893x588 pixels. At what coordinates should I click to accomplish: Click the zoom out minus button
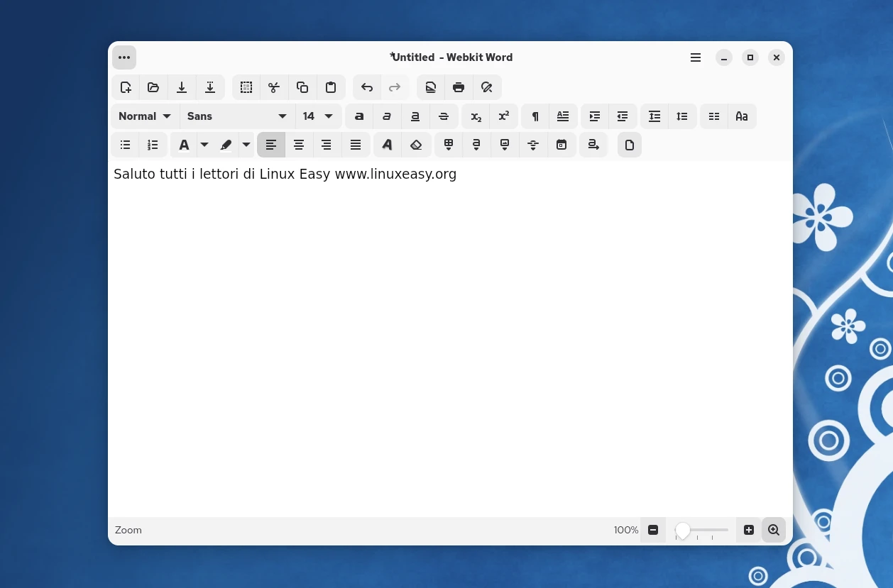(653, 530)
